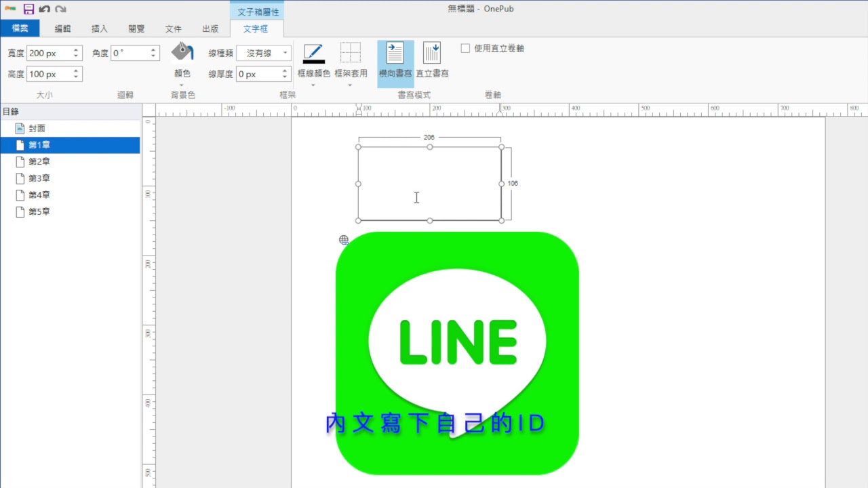The height and width of the screenshot is (488, 868).
Task: Switch to the 閱覽 ribbon tab
Action: tap(136, 28)
